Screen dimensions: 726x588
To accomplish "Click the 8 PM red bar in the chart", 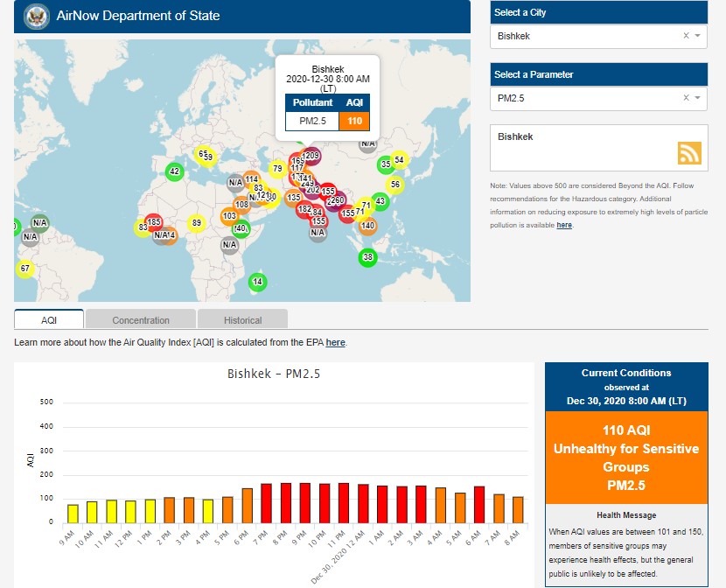I will pyautogui.click(x=285, y=502).
